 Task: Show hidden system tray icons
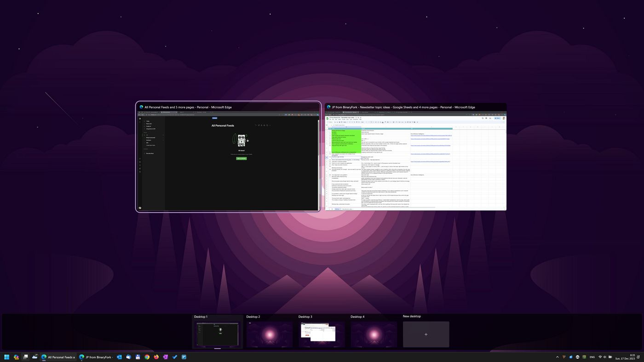pos(558,357)
